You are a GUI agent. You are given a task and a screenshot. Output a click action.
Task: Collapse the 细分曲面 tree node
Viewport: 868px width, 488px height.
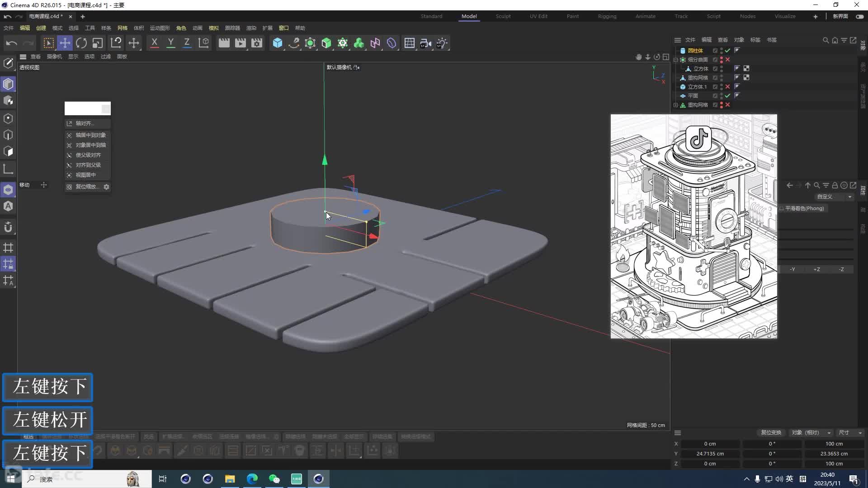676,60
